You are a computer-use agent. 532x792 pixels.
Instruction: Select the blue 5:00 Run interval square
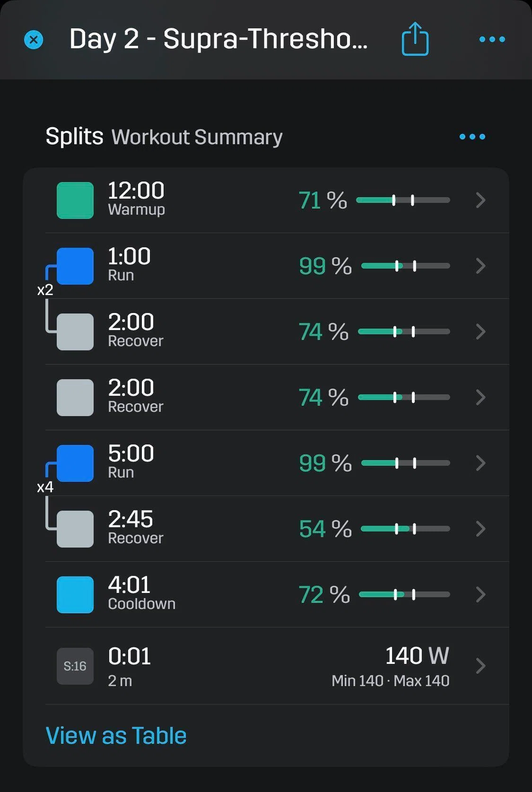click(75, 463)
